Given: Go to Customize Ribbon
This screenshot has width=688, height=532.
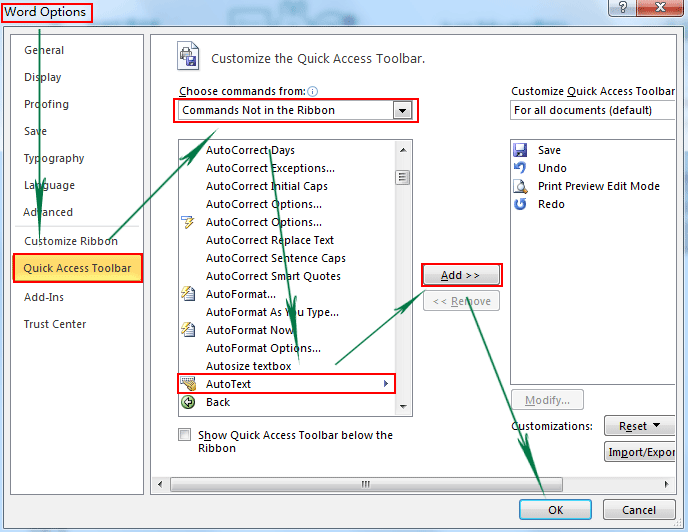Looking at the screenshot, I should pyautogui.click(x=71, y=241).
